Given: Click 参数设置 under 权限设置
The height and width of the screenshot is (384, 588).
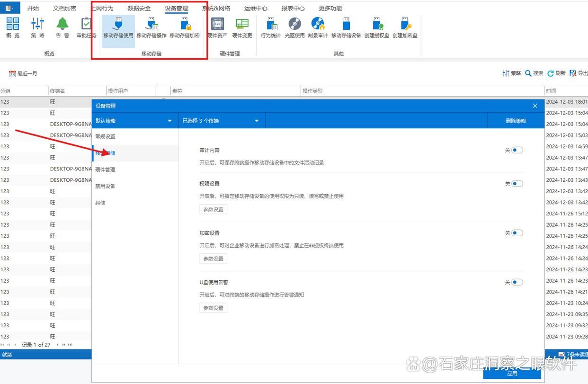Looking at the screenshot, I should coord(214,209).
